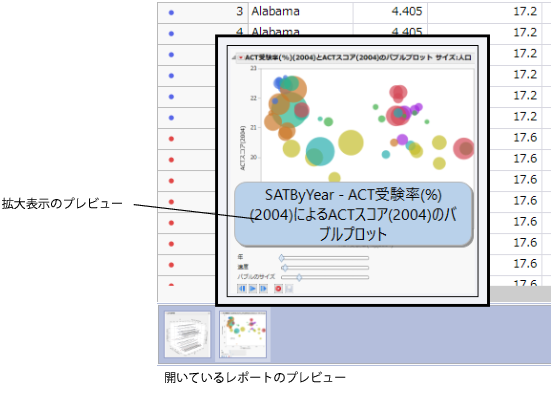The width and height of the screenshot is (554, 394).
Task: Click the blue row marker for row 4
Action: pyautogui.click(x=171, y=34)
